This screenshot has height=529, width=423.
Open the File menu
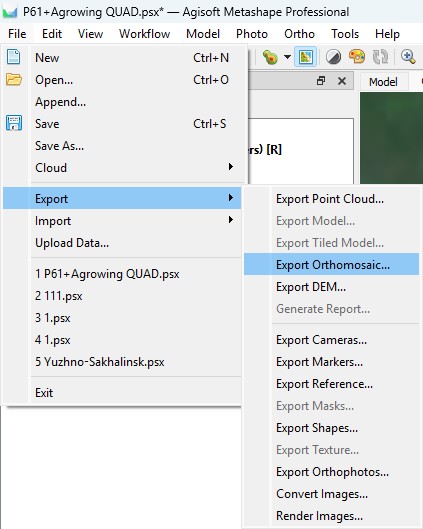click(x=17, y=34)
